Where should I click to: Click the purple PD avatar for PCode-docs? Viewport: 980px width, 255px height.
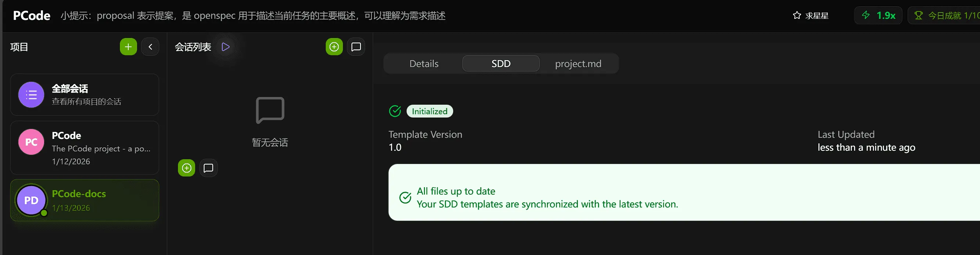(31, 200)
